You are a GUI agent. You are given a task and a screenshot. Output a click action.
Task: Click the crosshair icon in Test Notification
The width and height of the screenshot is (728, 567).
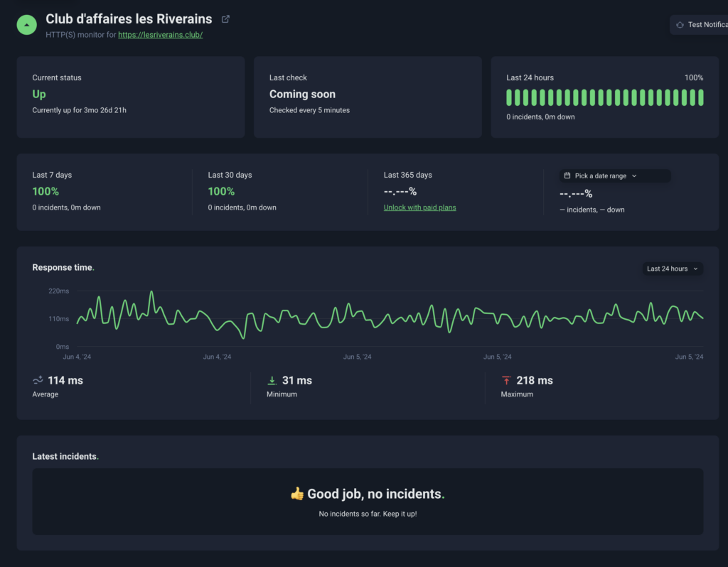[679, 25]
